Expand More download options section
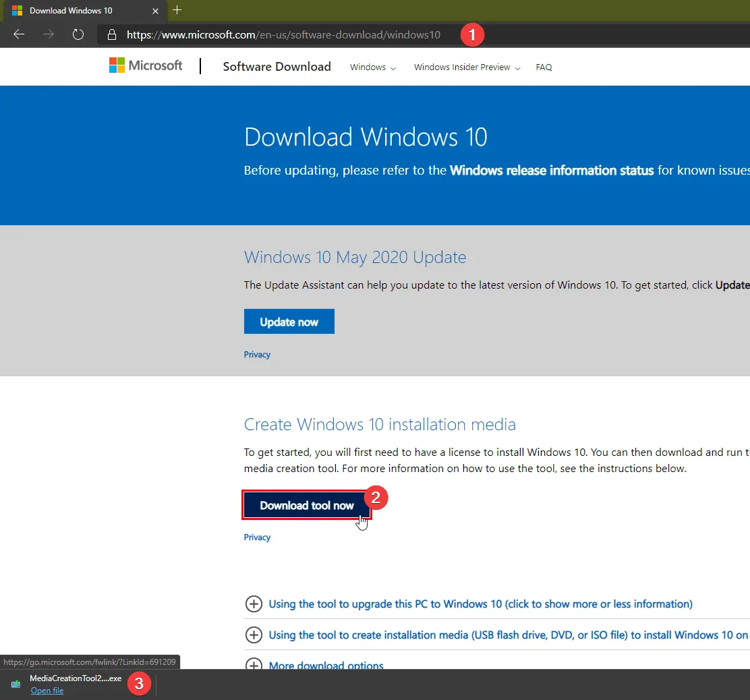Screen dimensions: 750x700 click(326, 666)
